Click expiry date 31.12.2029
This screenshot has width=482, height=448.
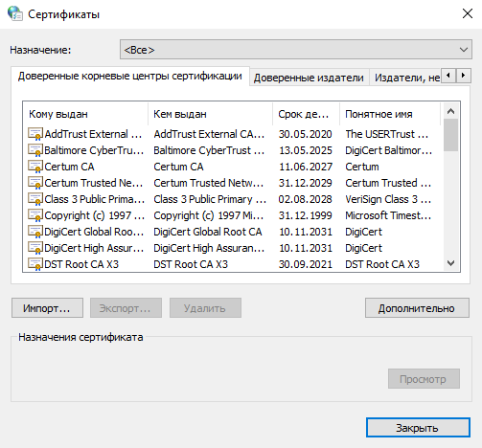(306, 183)
